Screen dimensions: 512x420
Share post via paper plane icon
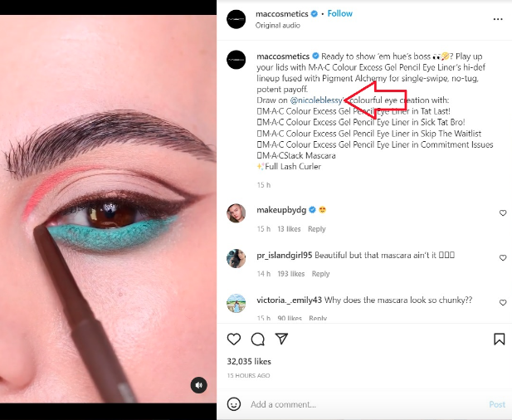coord(281,339)
